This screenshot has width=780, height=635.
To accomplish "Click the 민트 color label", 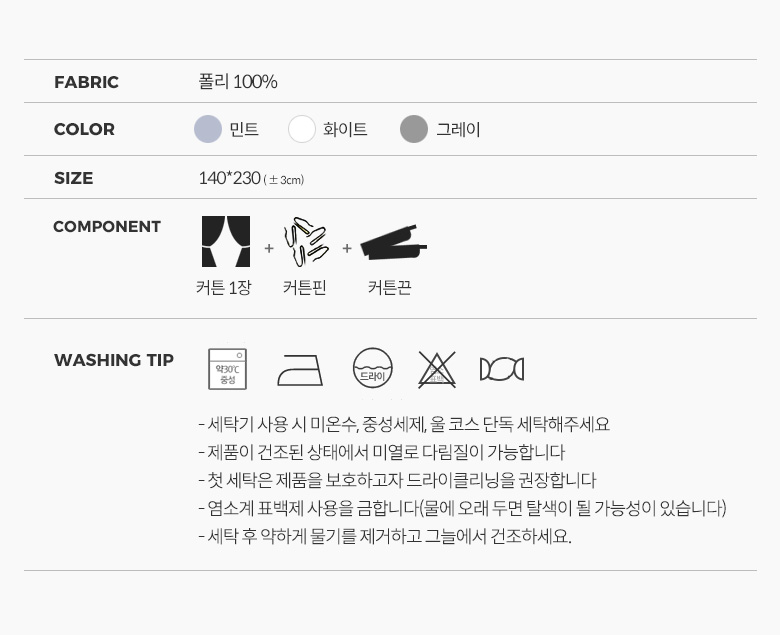I will click(244, 129).
